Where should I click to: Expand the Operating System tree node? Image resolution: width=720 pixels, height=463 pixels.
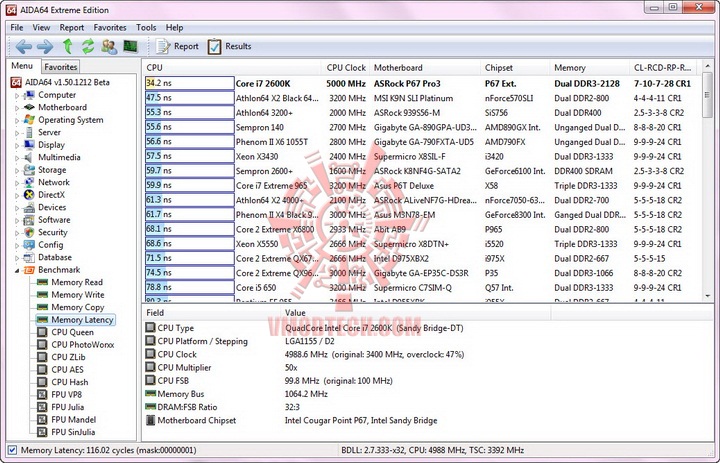(x=17, y=120)
